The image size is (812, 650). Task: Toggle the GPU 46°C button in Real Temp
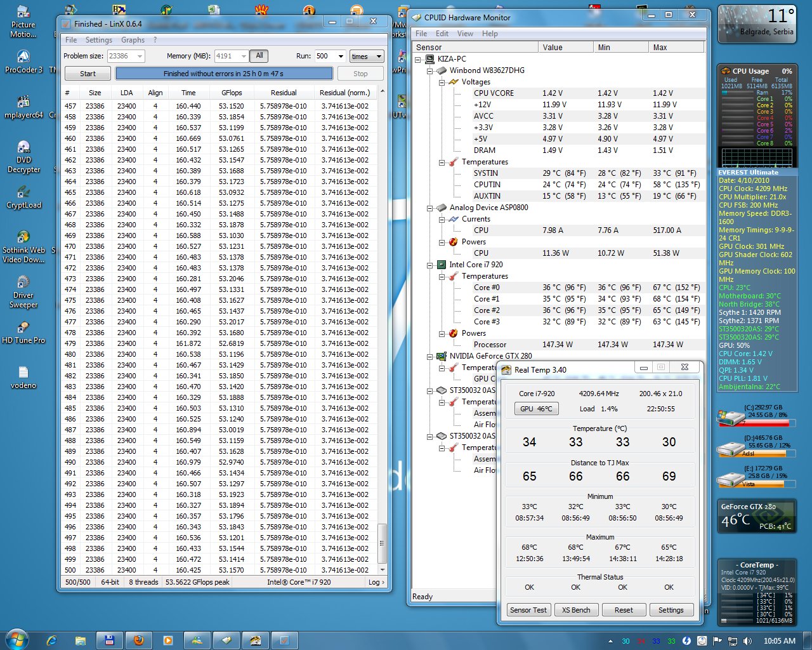pyautogui.click(x=536, y=409)
